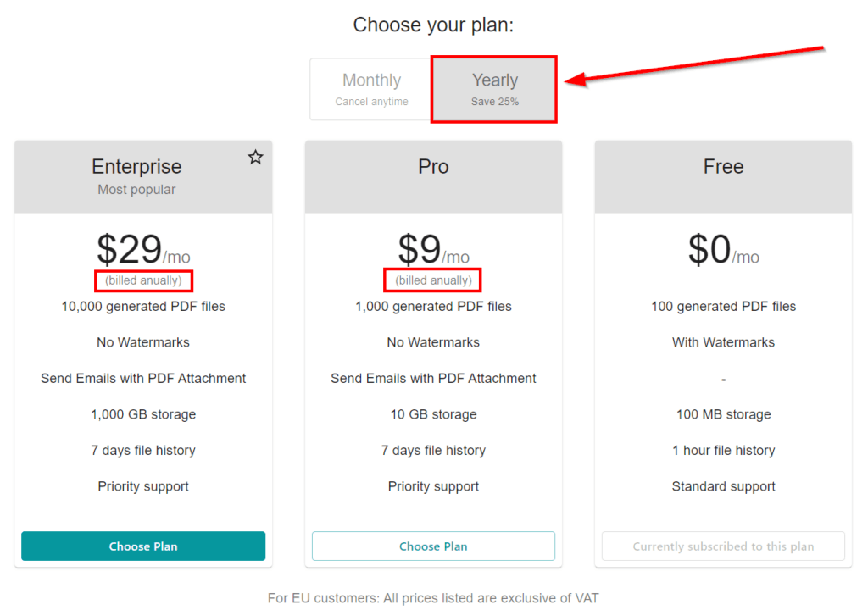
Task: Click '10,000 generated PDF files' feature text
Action: point(143,307)
